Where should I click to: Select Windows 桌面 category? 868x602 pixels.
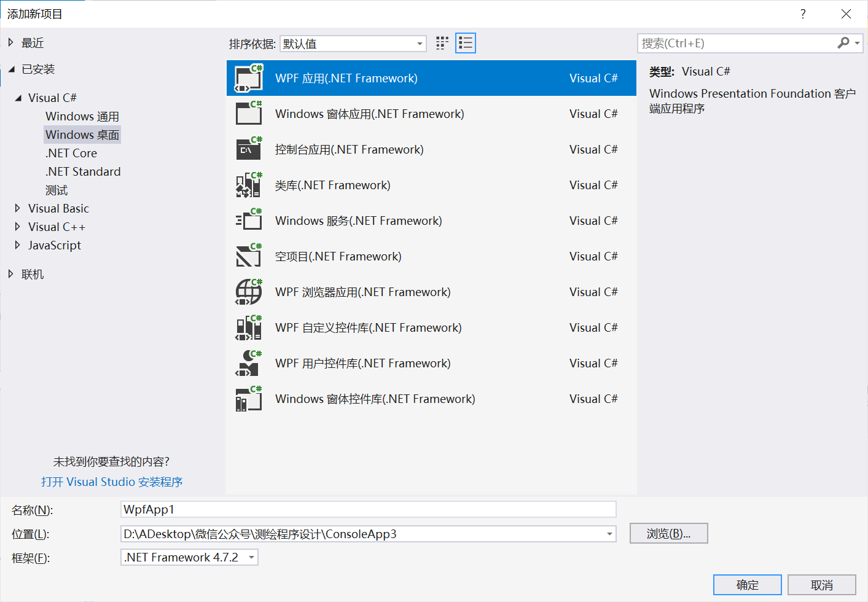82,135
